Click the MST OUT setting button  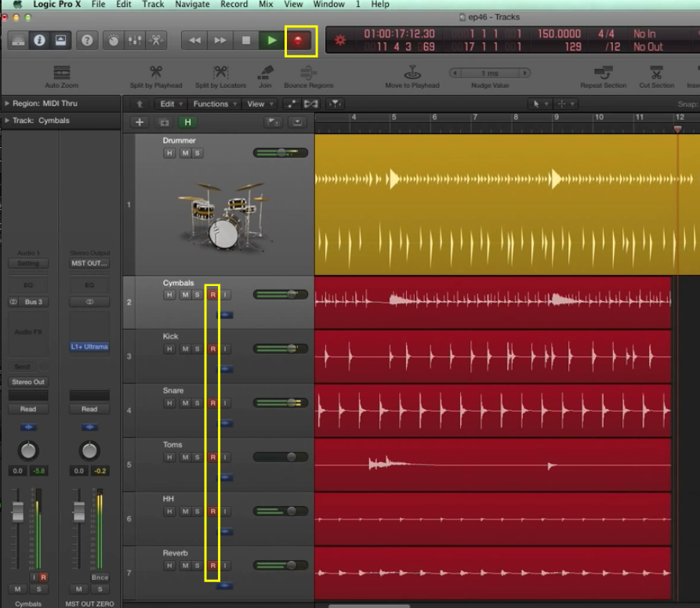[89, 263]
